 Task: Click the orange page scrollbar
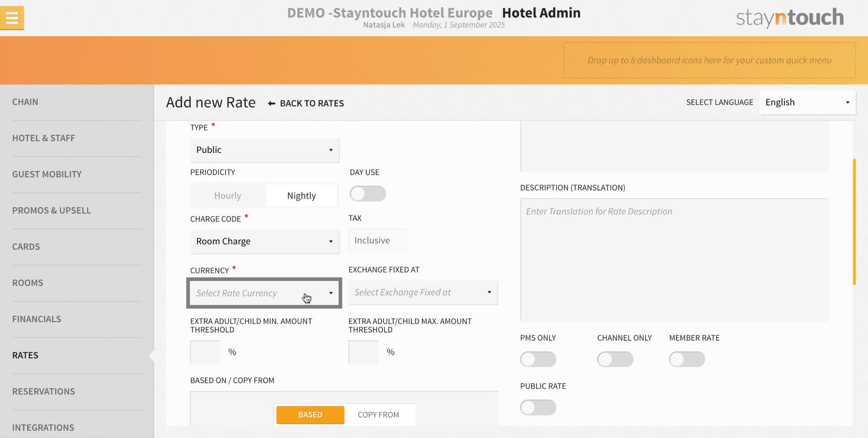tap(854, 222)
